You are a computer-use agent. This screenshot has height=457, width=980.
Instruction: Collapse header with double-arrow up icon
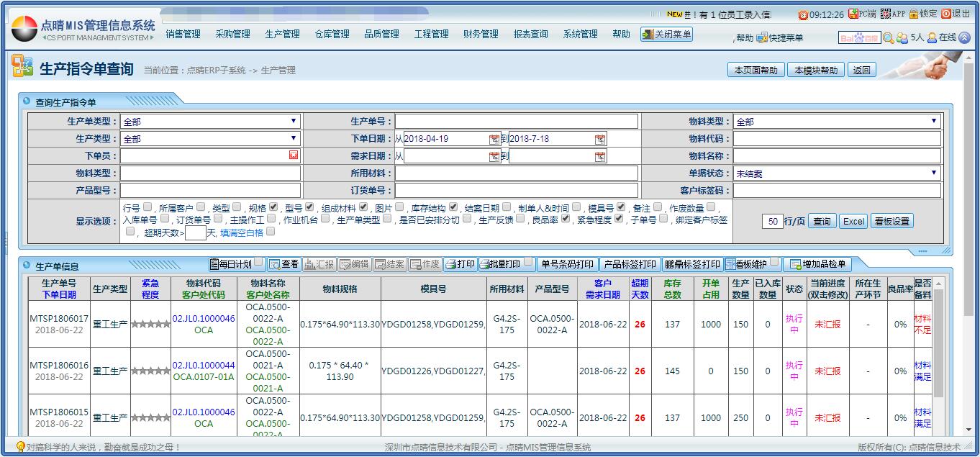coord(964,38)
